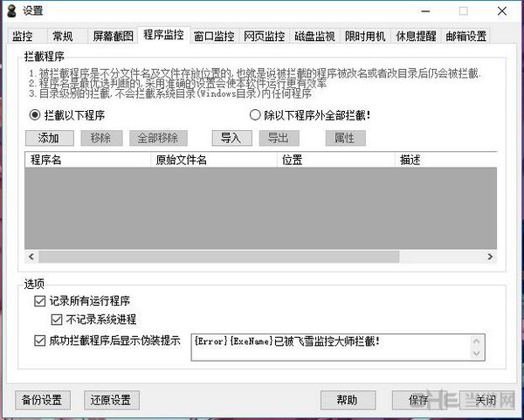Open the 屏幕截图 tab
Viewport: 524px width, 420px height.
113,36
